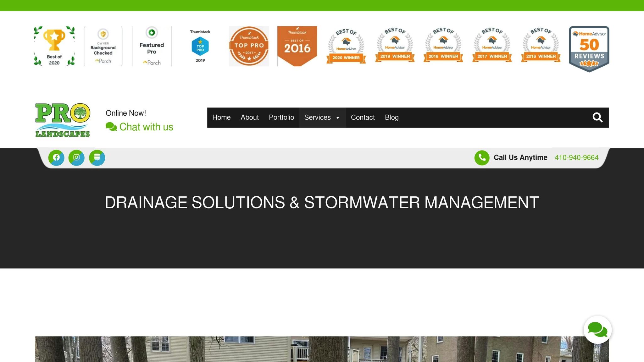644x362 pixels.
Task: Click the Drainage Solutions & Stormwater Management heading
Action: (x=322, y=202)
